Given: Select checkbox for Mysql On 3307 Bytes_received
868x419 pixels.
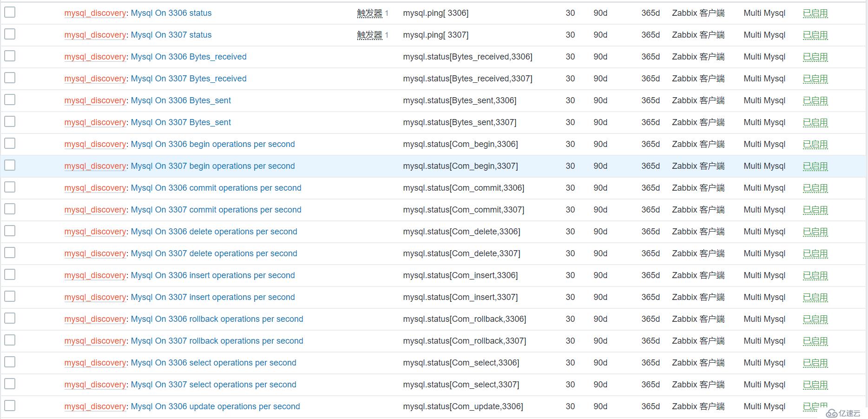Looking at the screenshot, I should coord(10,78).
